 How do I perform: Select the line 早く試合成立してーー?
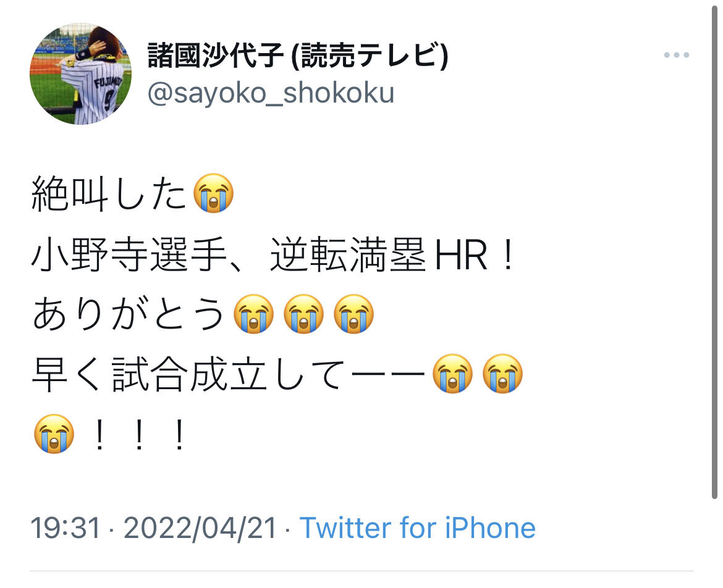click(229, 374)
